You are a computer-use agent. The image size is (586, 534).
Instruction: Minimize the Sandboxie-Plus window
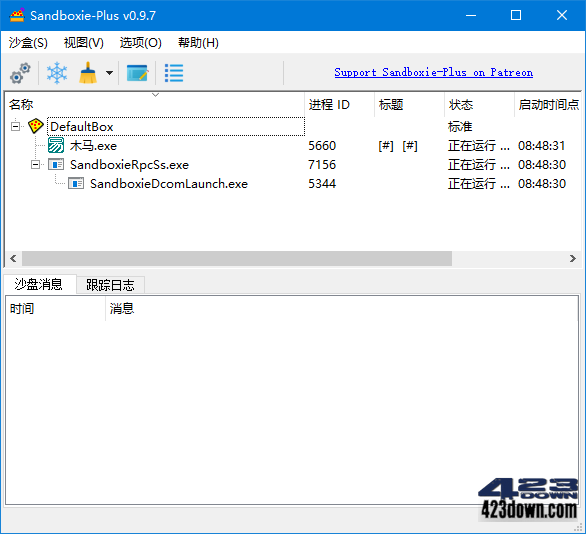click(x=471, y=15)
